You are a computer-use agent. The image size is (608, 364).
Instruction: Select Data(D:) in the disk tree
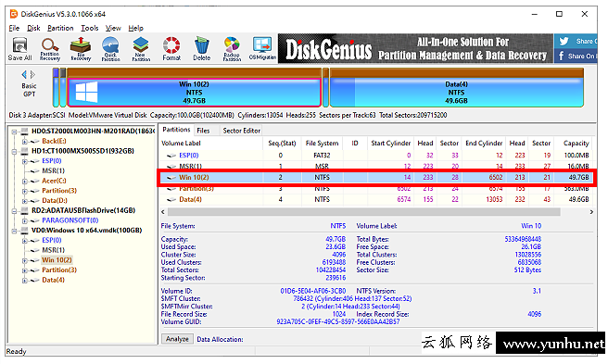[x=55, y=200]
